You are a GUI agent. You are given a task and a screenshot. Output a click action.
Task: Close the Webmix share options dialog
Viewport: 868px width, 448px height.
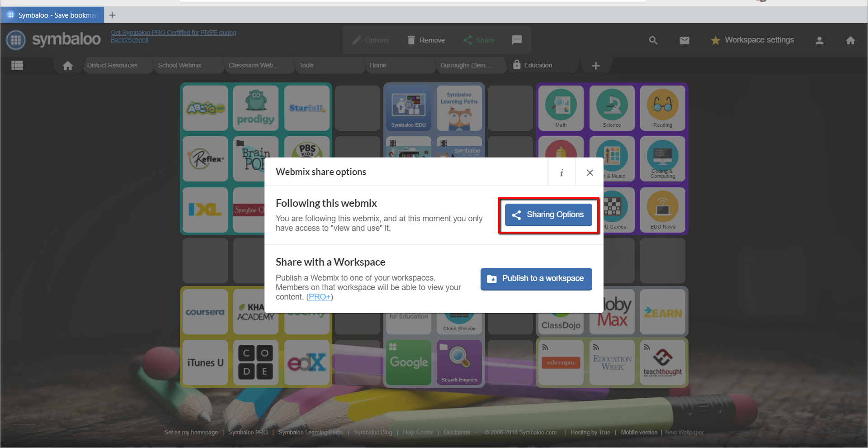(590, 172)
